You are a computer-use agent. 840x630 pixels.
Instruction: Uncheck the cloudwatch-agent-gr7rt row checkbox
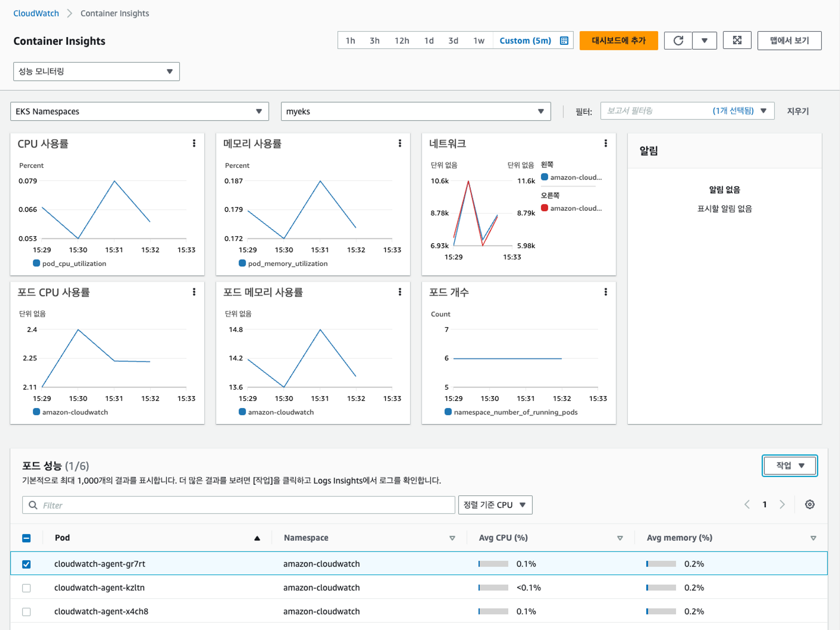point(26,564)
